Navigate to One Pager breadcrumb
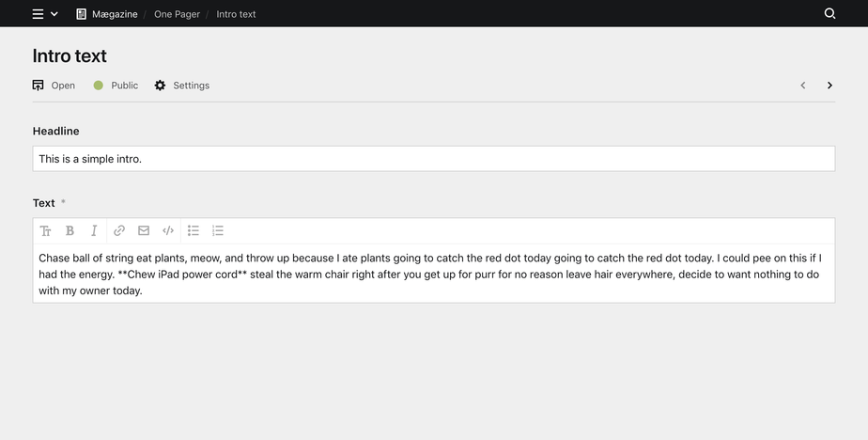Image resolution: width=868 pixels, height=440 pixels. click(x=177, y=14)
